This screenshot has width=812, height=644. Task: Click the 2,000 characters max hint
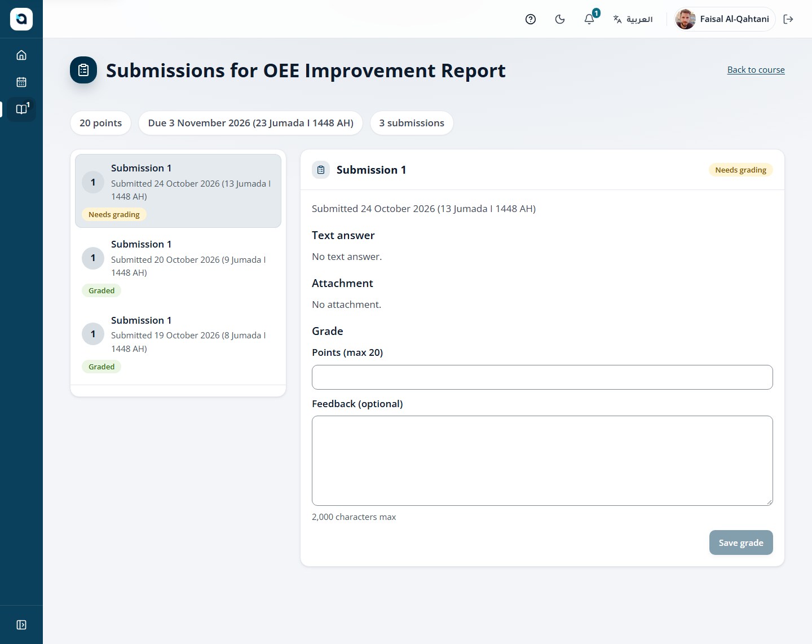point(354,517)
